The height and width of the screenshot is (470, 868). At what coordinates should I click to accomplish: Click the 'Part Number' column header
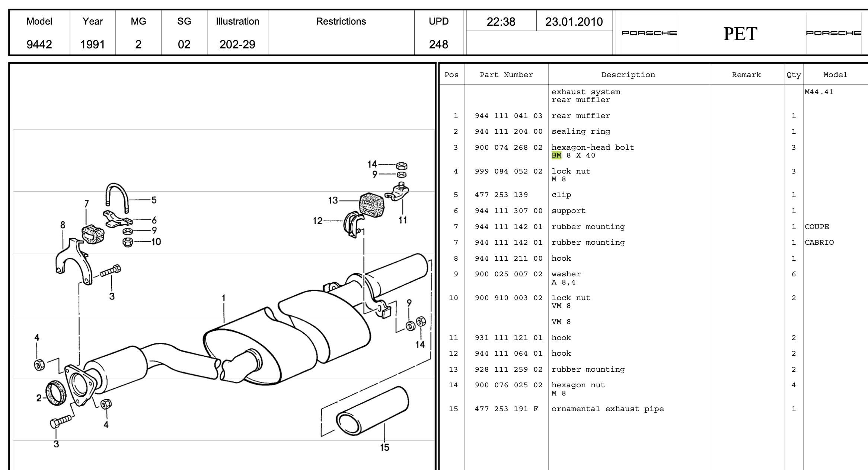tap(506, 75)
